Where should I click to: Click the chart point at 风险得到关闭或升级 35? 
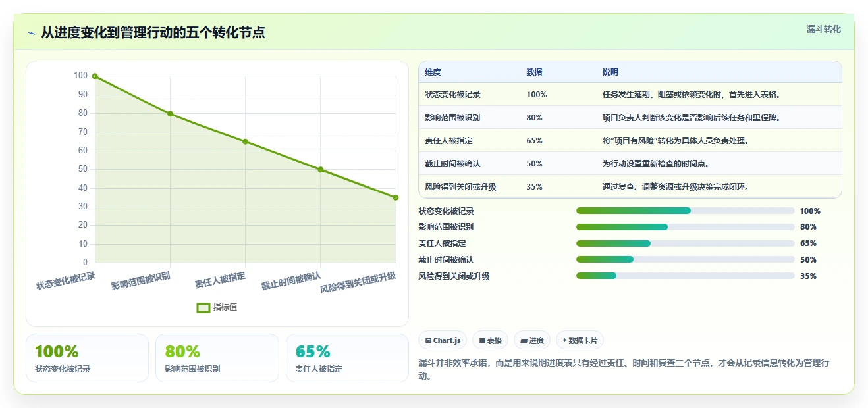pos(396,197)
